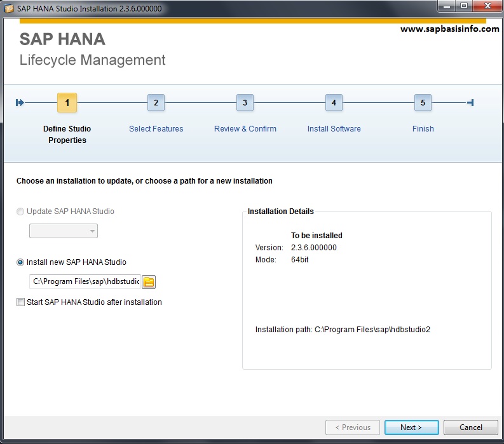The image size is (504, 444).
Task: Select step 5 numbered box
Action: tap(423, 102)
